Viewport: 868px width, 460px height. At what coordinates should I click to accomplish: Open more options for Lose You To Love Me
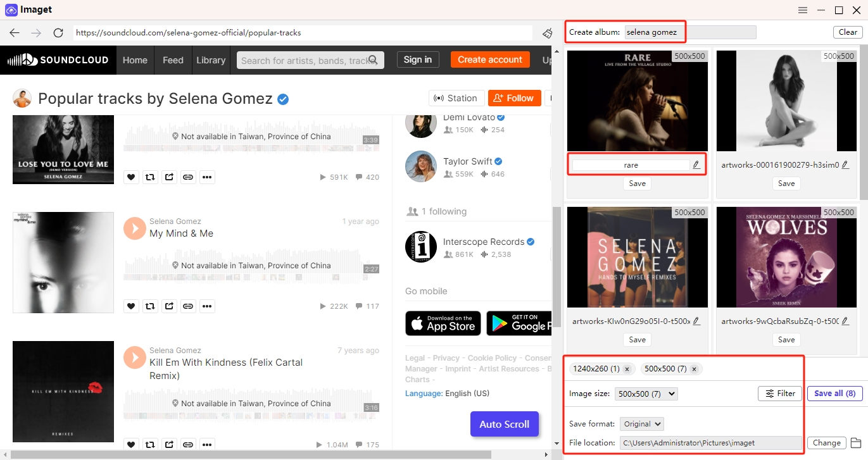point(207,177)
